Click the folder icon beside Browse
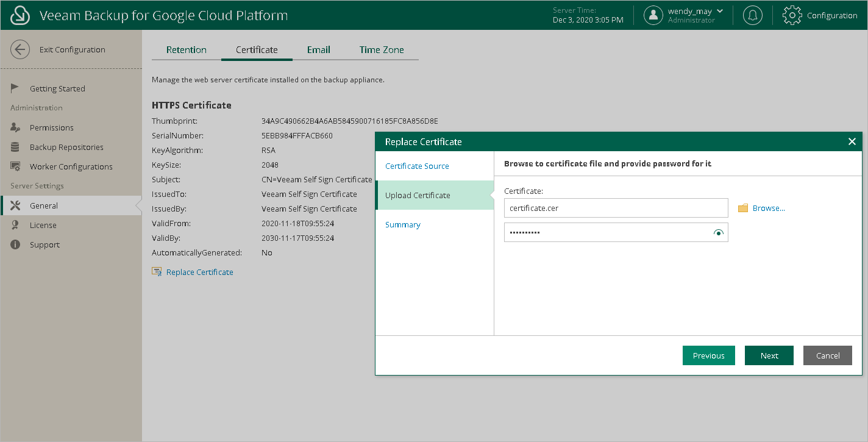Screen dimensions: 868x442 pyautogui.click(x=742, y=209)
